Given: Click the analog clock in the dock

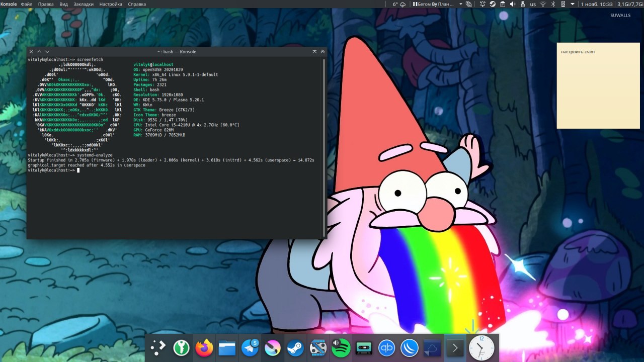Looking at the screenshot, I should point(481,347).
